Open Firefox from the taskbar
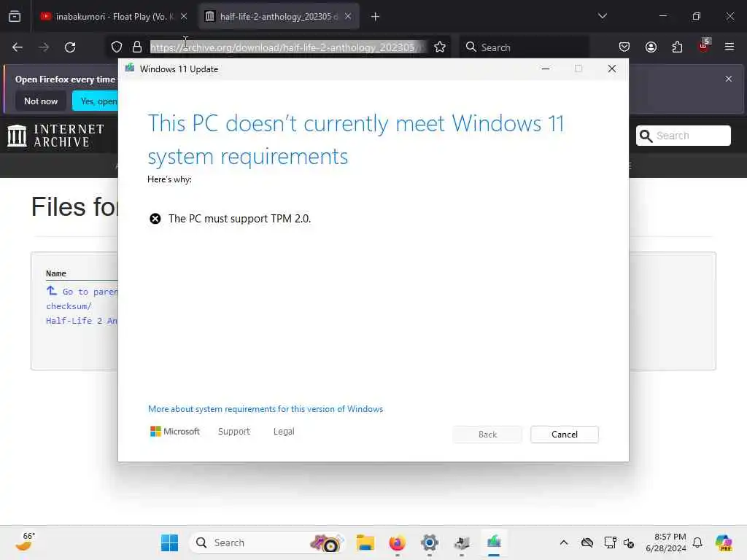Viewport: 747px width, 560px height. click(x=398, y=542)
